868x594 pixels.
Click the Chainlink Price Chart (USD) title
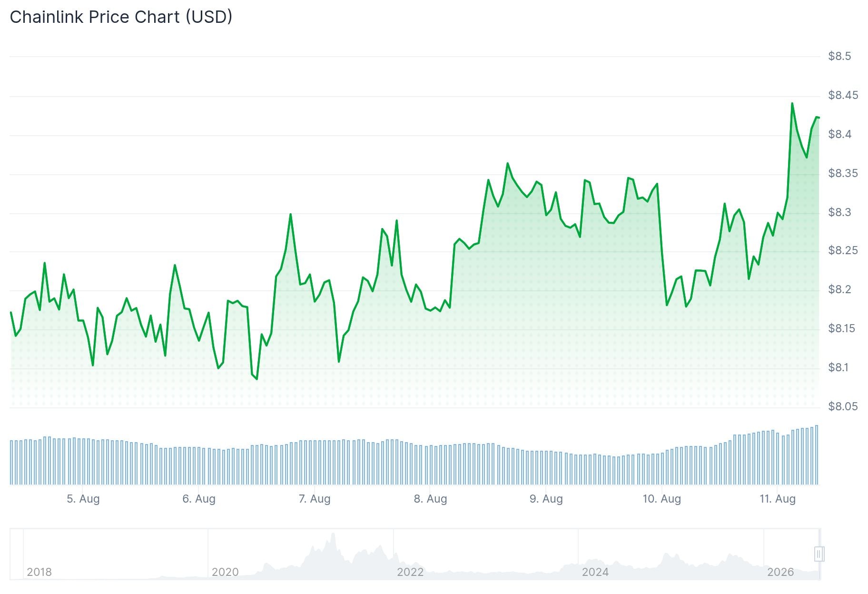[121, 17]
